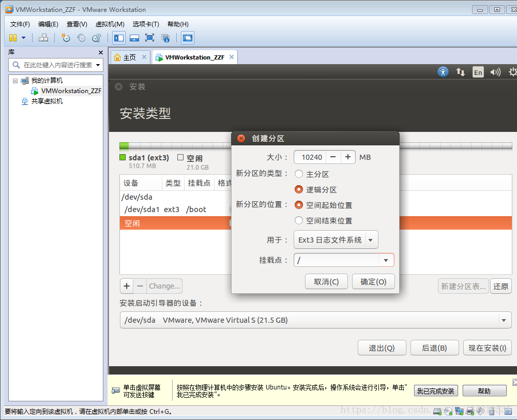The height and width of the screenshot is (420, 517).
Task: Select the 逻辑分区 radio button
Action: pos(299,189)
